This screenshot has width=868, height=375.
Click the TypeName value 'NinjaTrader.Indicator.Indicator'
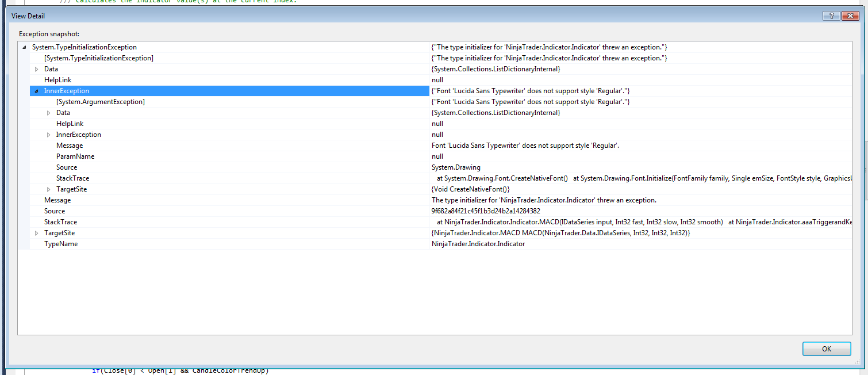478,244
